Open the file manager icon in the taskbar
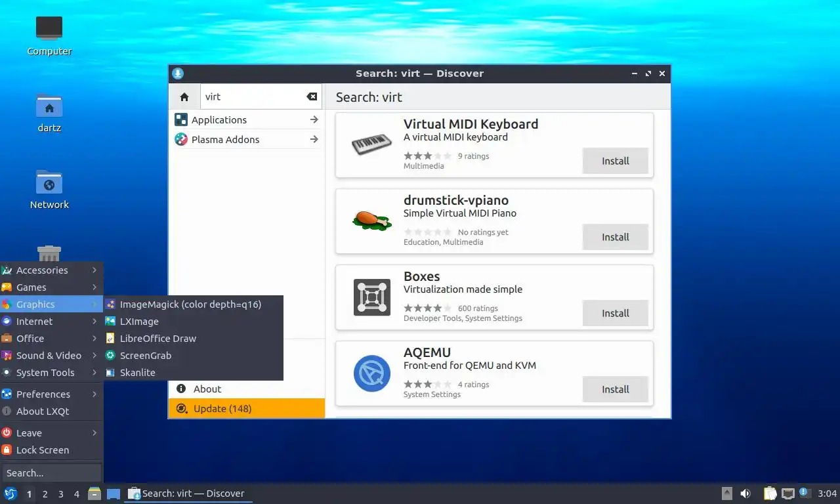This screenshot has width=840, height=504. [94, 493]
